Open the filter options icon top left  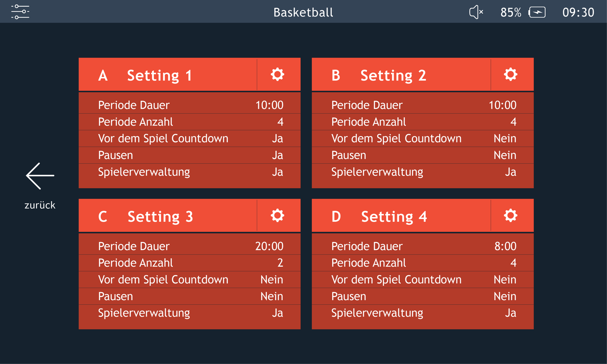(20, 12)
